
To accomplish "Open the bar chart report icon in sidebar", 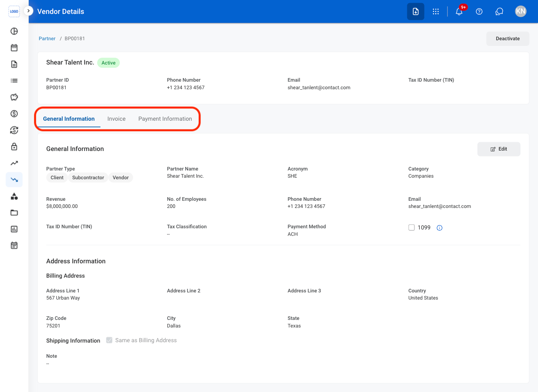I will tap(14, 229).
